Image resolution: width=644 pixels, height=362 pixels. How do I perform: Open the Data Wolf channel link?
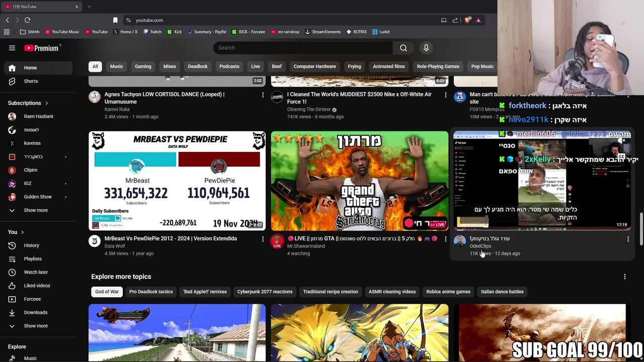(115, 246)
